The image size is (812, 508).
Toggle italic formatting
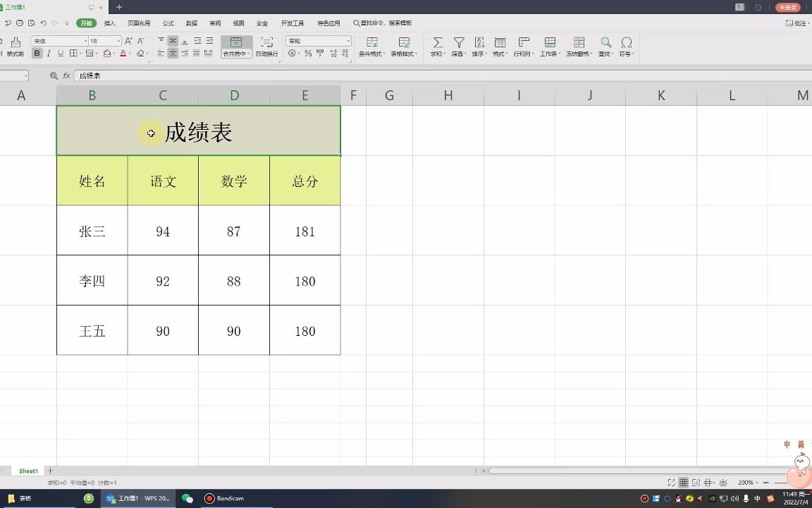coord(47,53)
